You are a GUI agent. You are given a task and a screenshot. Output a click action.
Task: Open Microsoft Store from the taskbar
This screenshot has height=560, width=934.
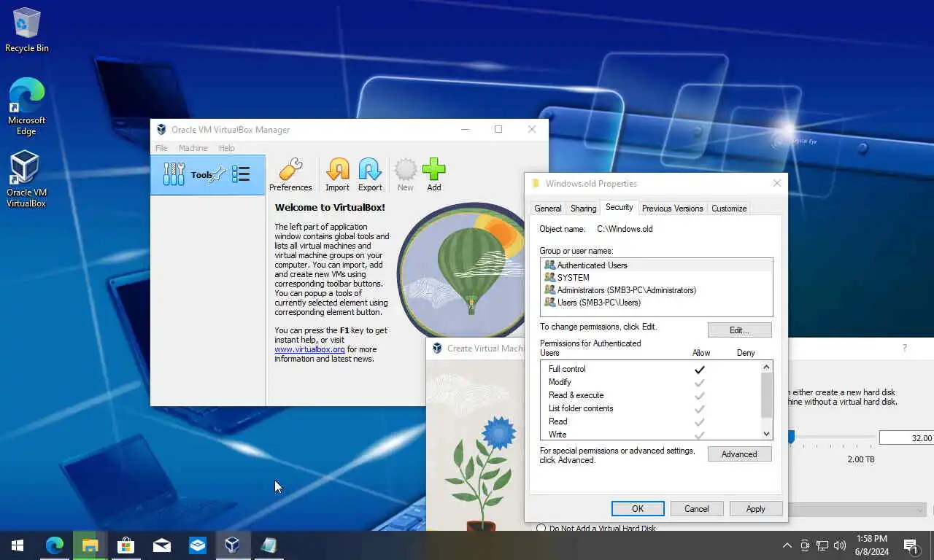pos(126,545)
